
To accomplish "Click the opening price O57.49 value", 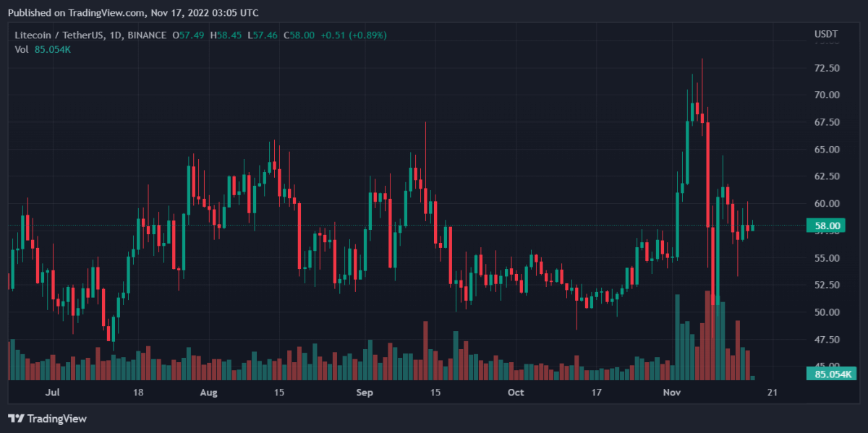I will pyautogui.click(x=187, y=35).
